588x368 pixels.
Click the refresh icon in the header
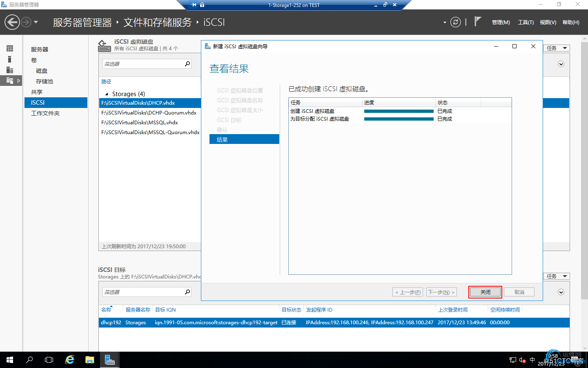coord(455,22)
